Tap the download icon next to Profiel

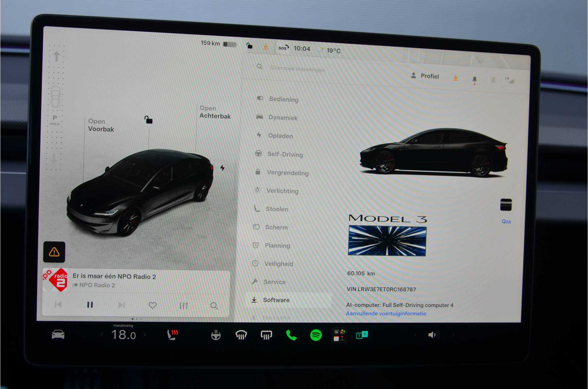tap(456, 78)
